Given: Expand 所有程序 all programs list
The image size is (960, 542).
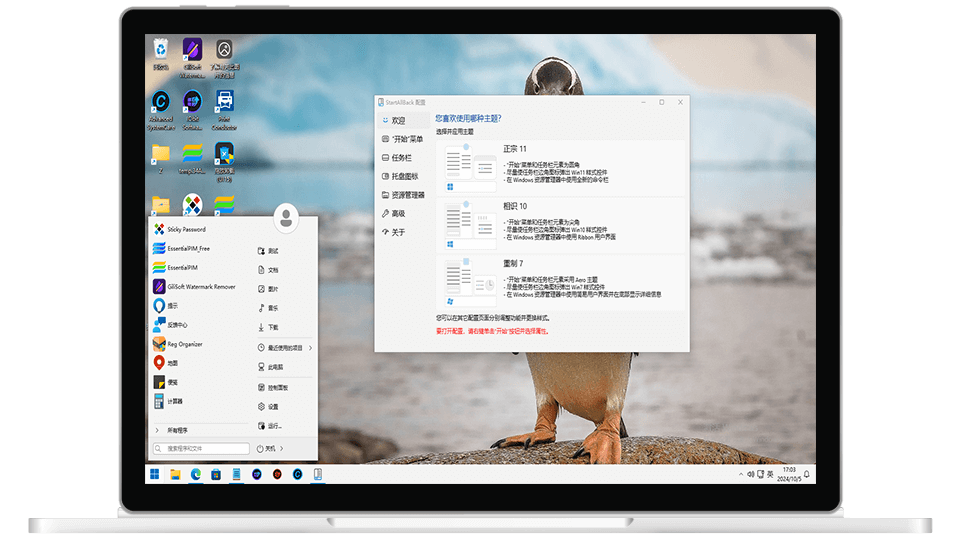Looking at the screenshot, I should [176, 430].
